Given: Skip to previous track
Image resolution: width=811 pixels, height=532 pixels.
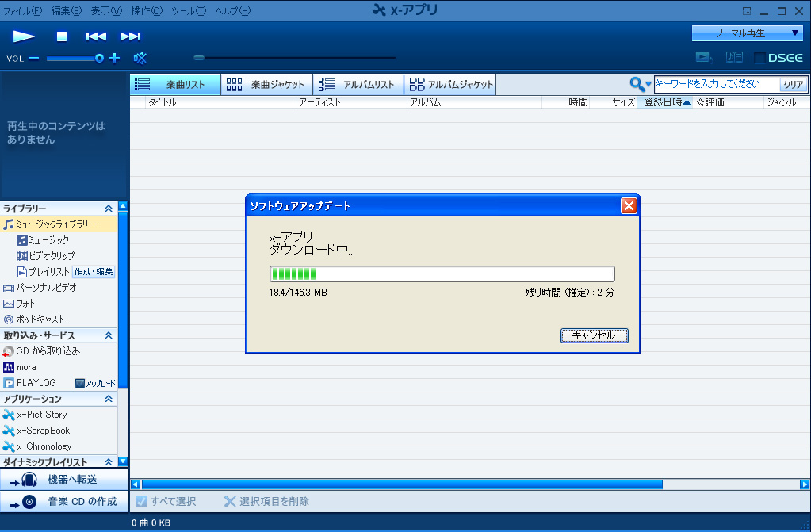Looking at the screenshot, I should (96, 36).
